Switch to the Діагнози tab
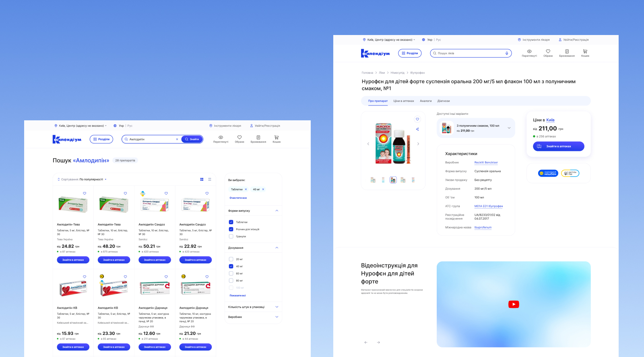 point(444,101)
